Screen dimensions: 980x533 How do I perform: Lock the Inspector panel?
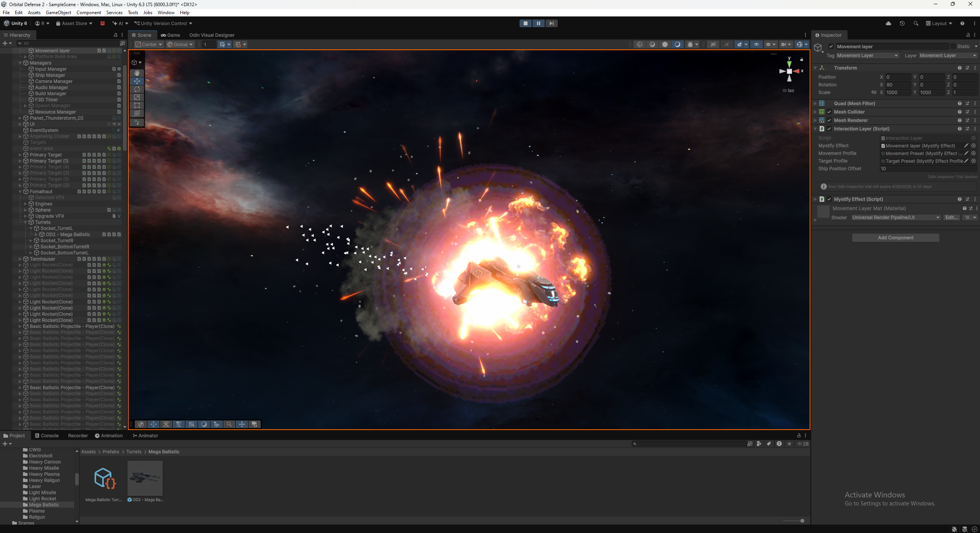pos(968,35)
